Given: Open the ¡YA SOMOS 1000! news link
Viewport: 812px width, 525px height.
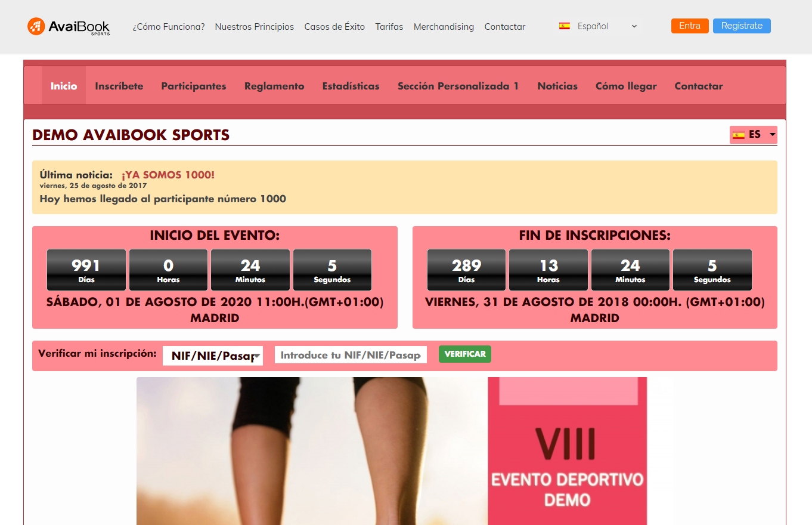Looking at the screenshot, I should tap(168, 175).
